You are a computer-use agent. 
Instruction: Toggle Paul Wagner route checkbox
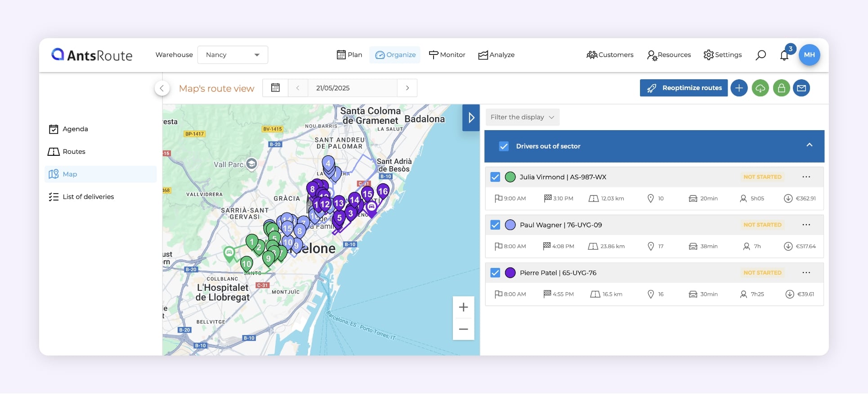click(x=495, y=225)
